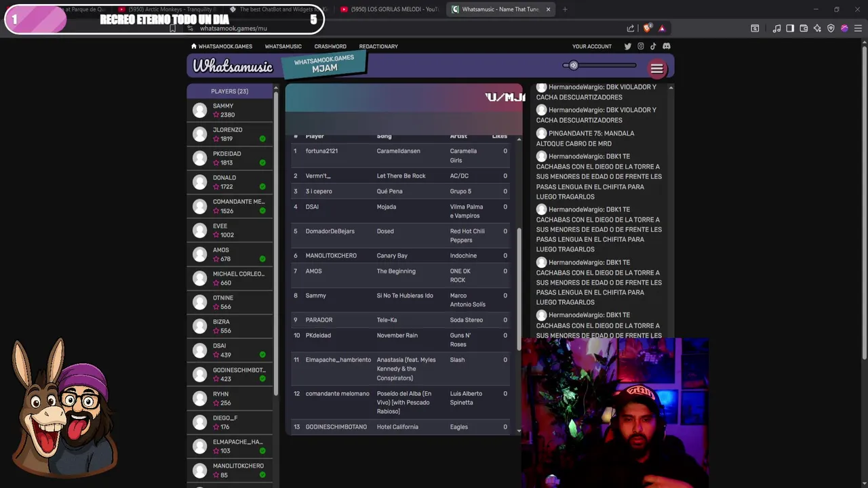Click the WHATSAMOOK.GAMES MJAM room badge
Image resolution: width=868 pixels, height=488 pixels.
pos(324,64)
